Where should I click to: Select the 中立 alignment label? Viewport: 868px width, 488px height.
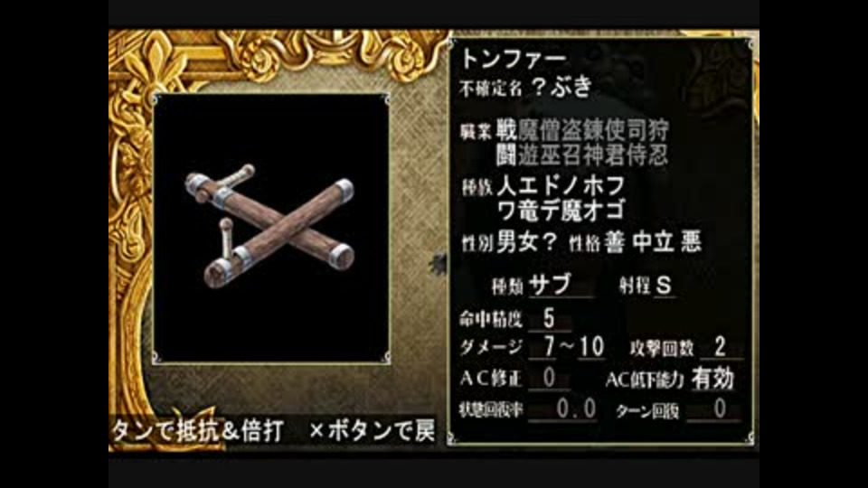[653, 242]
